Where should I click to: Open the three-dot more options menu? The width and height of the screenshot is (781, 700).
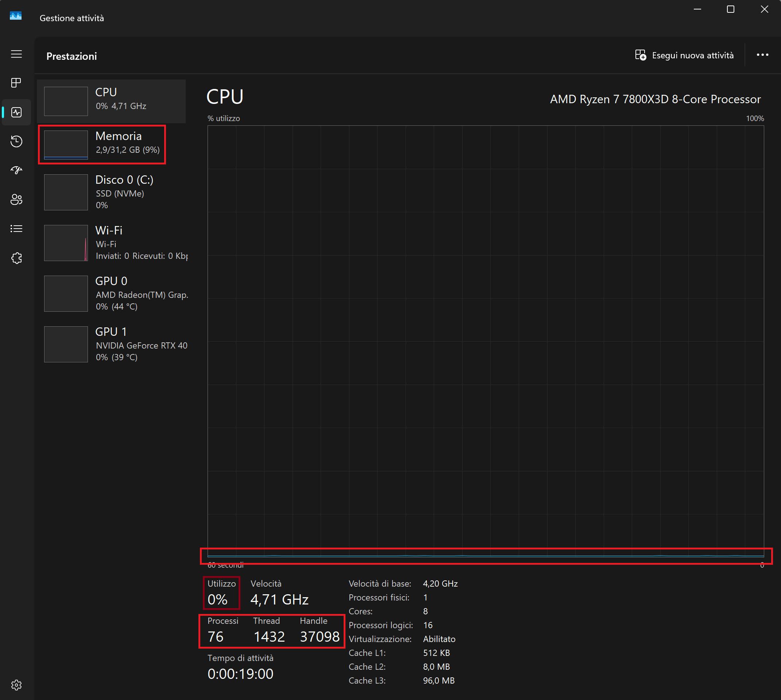pos(762,55)
